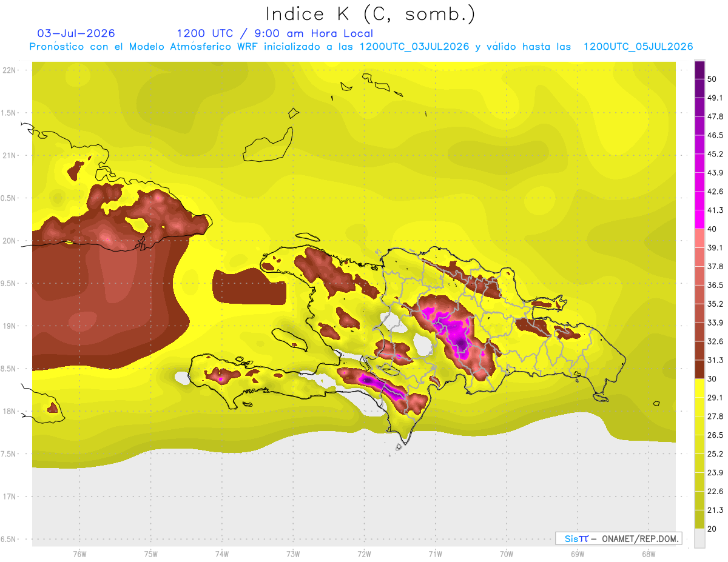Click the latitude axis label '19N'
This screenshot has height=562, width=728.
10,326
